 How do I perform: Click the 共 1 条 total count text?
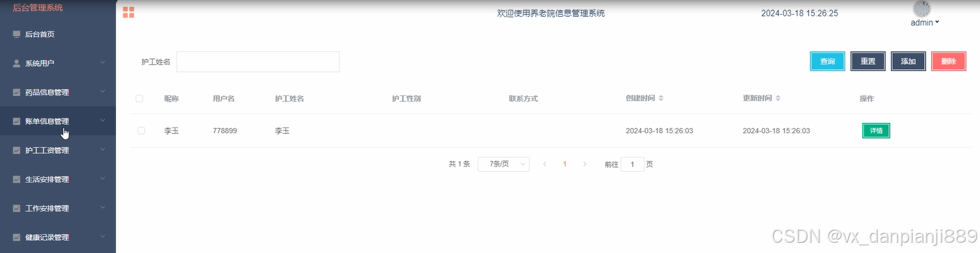pos(460,164)
